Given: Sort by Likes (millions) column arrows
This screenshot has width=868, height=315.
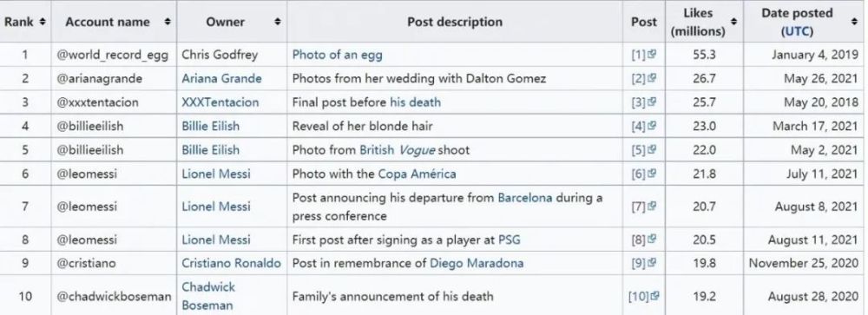Looking at the screenshot, I should 734,22.
